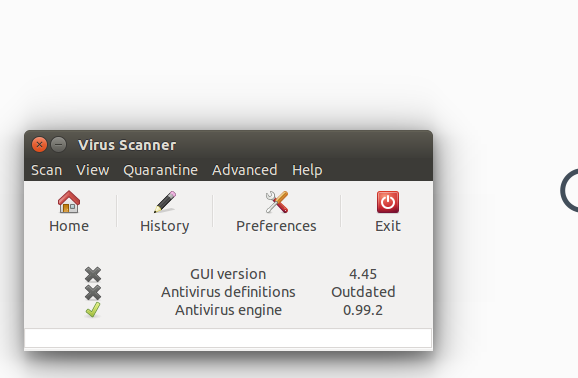Select the Preferences toolbar label
578x378 pixels.
[276, 226]
